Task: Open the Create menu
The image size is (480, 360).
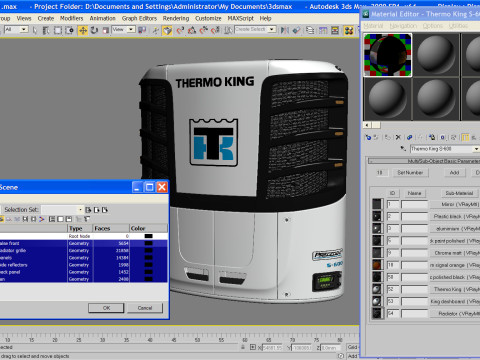Action: coord(46,18)
